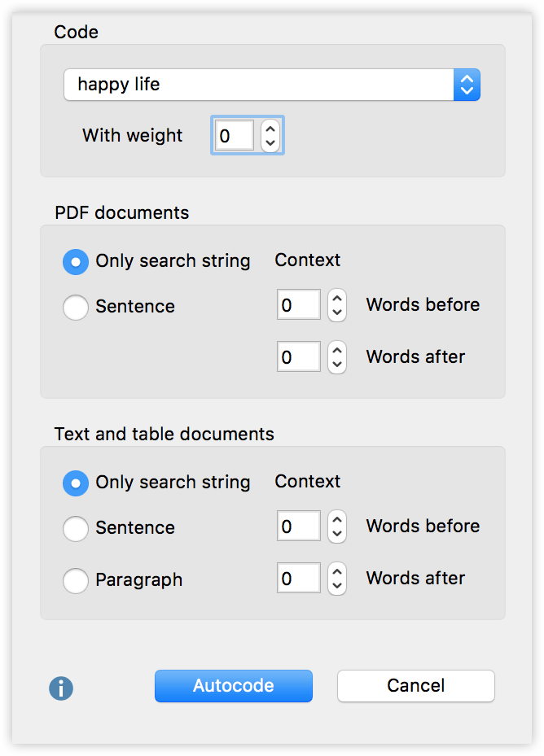Click the blue dropdown arrows for code
This screenshot has height=756, width=544.
coord(467,85)
